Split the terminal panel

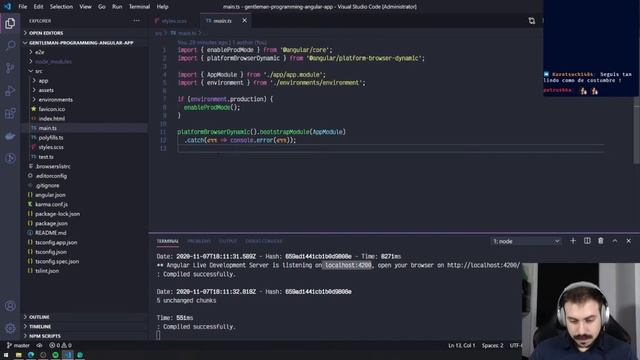pos(587,241)
